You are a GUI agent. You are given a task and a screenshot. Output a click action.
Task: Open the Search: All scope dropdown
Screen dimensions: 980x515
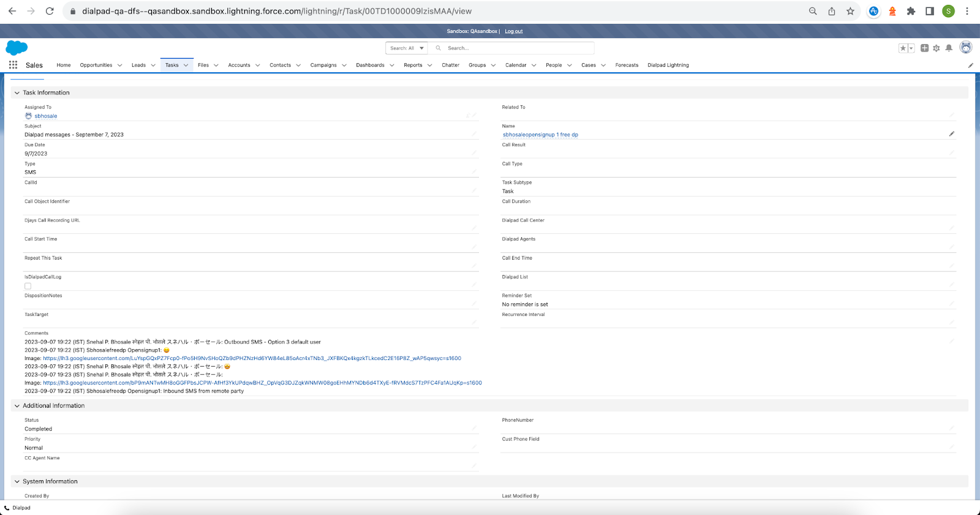(x=407, y=48)
